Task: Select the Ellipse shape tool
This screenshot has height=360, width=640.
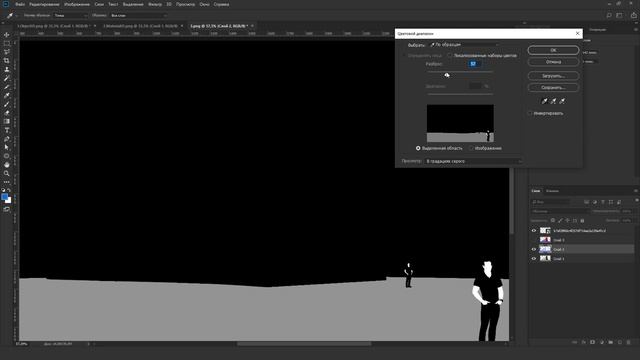Action: point(7,156)
